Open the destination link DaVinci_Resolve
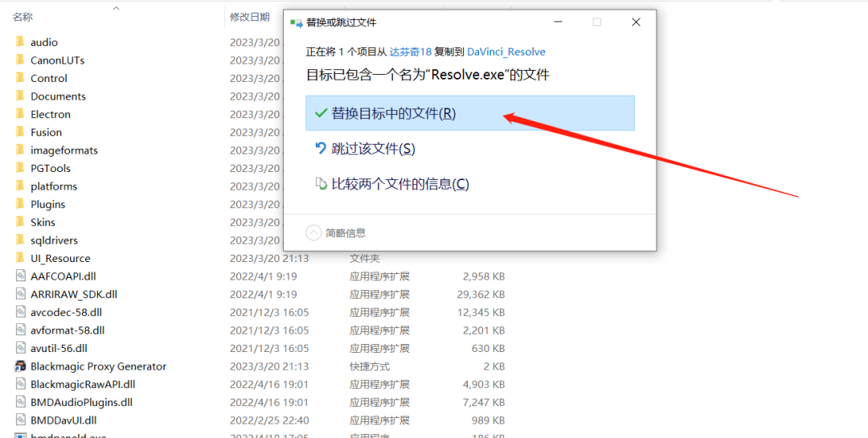The width and height of the screenshot is (868, 438). coord(506,51)
